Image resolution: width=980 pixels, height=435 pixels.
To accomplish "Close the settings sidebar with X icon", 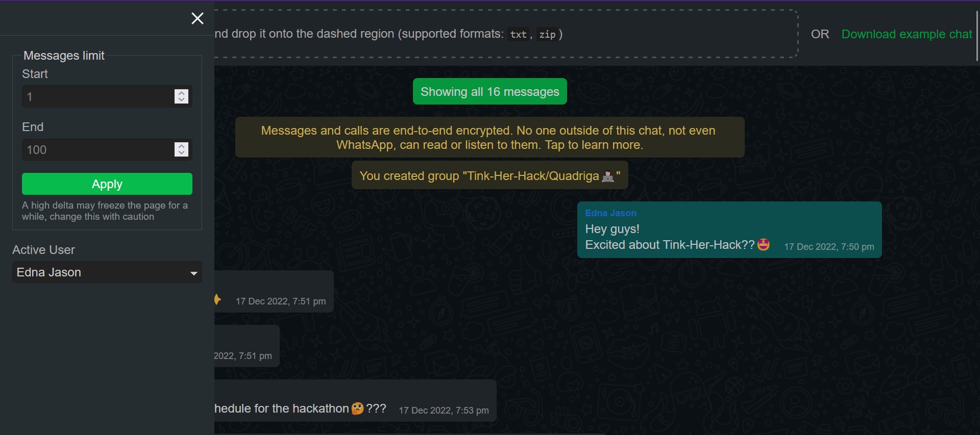I will [198, 18].
